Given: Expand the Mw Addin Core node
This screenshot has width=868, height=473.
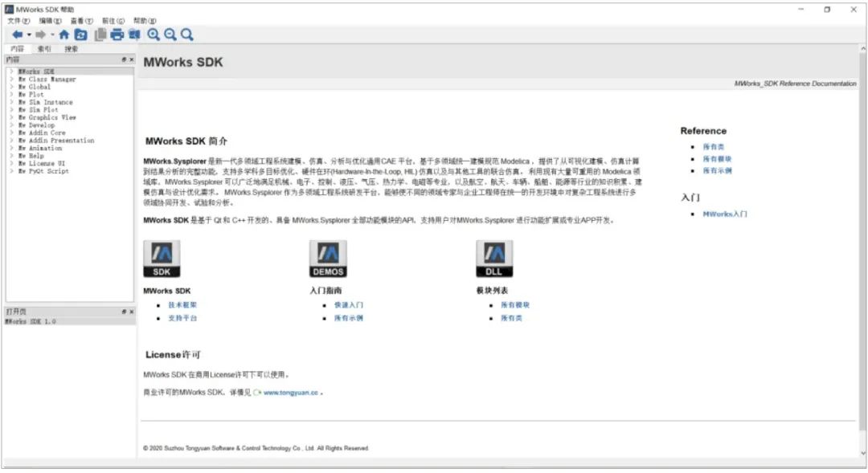Looking at the screenshot, I should pos(11,133).
